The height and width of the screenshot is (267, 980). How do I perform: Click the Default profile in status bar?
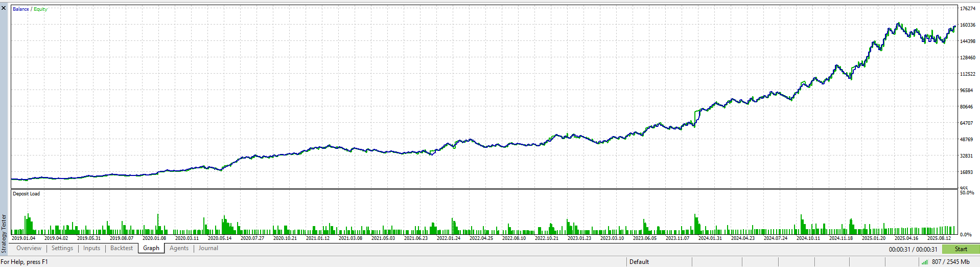[x=639, y=262]
